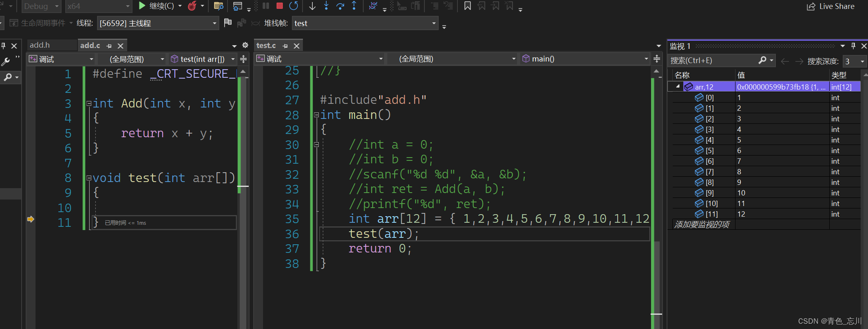Click the Hot Reload flame icon
The width and height of the screenshot is (868, 329).
click(192, 6)
